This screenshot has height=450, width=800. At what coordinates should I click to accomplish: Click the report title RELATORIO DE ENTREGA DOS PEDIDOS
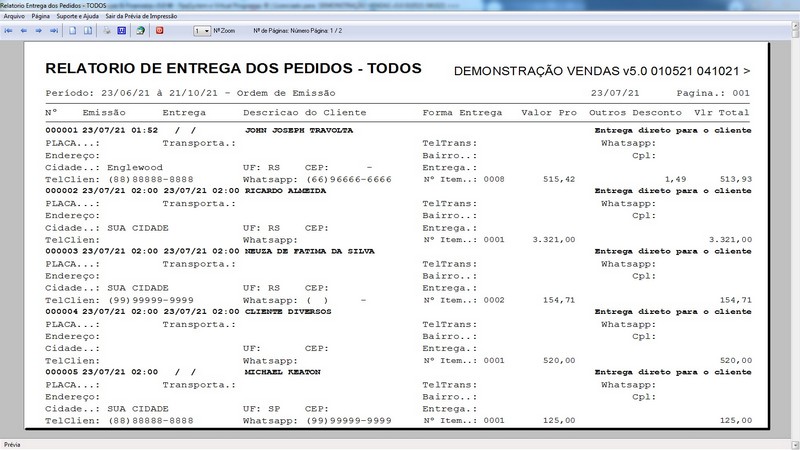233,68
